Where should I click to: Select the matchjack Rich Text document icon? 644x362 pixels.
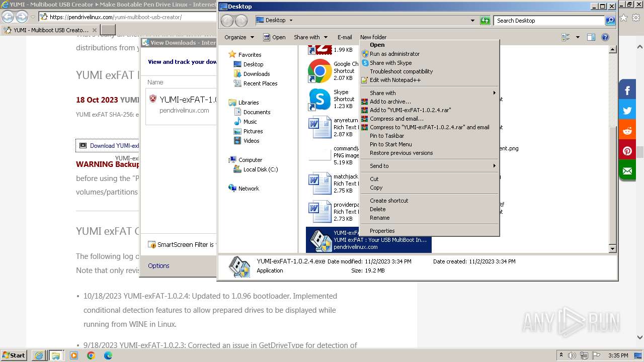pos(319,184)
